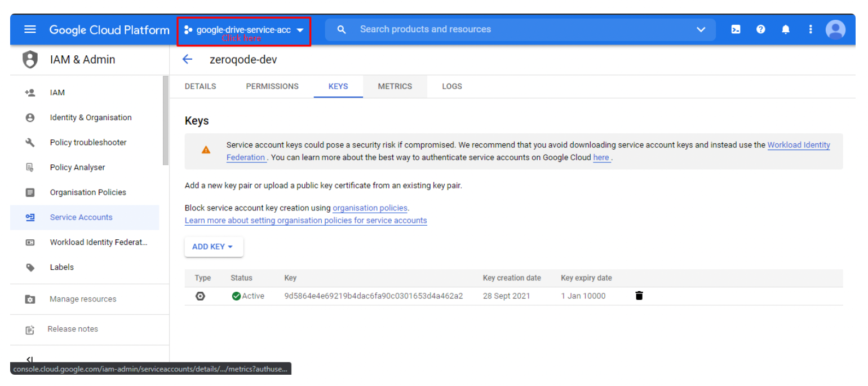The image size is (868, 386).
Task: Open the ADD KEY dropdown
Action: [214, 247]
